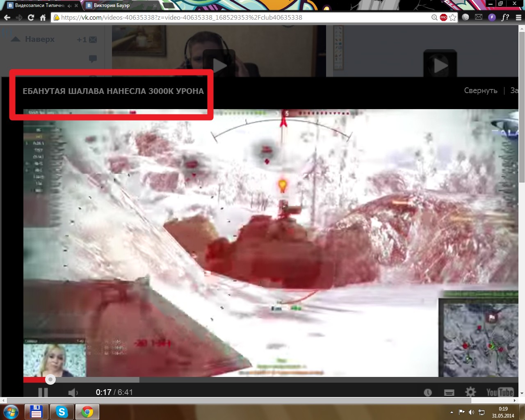The image size is (525, 420).
Task: Open the video on YouTube via logo
Action: click(500, 393)
